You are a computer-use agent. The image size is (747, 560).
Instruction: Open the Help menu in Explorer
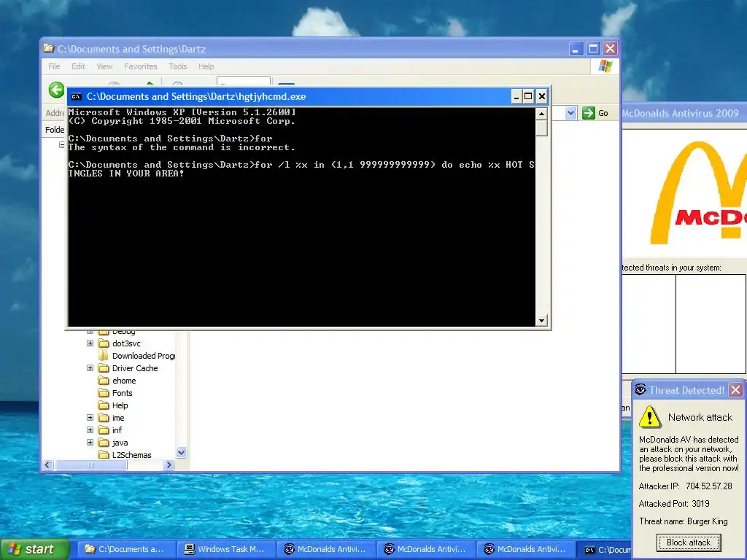206,66
